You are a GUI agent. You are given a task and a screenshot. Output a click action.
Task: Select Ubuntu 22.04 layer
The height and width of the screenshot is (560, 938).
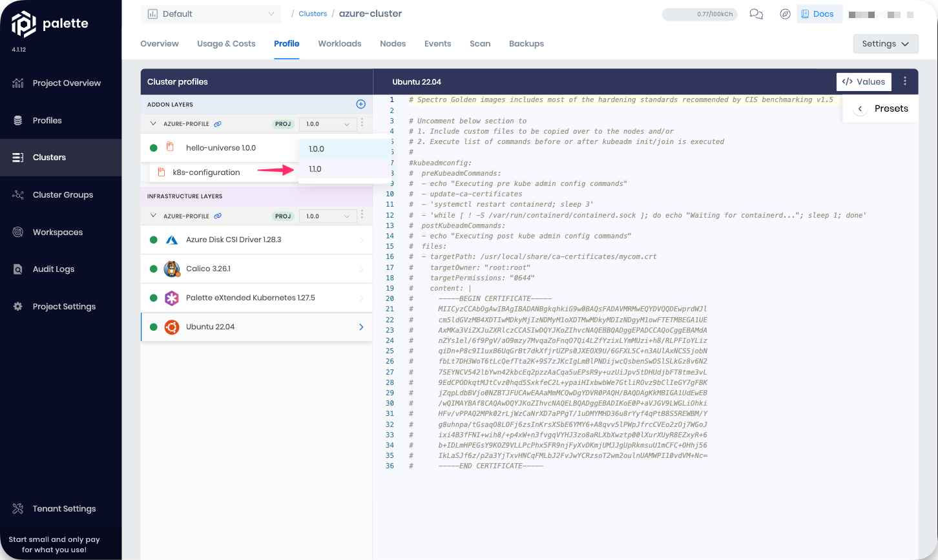(x=256, y=327)
